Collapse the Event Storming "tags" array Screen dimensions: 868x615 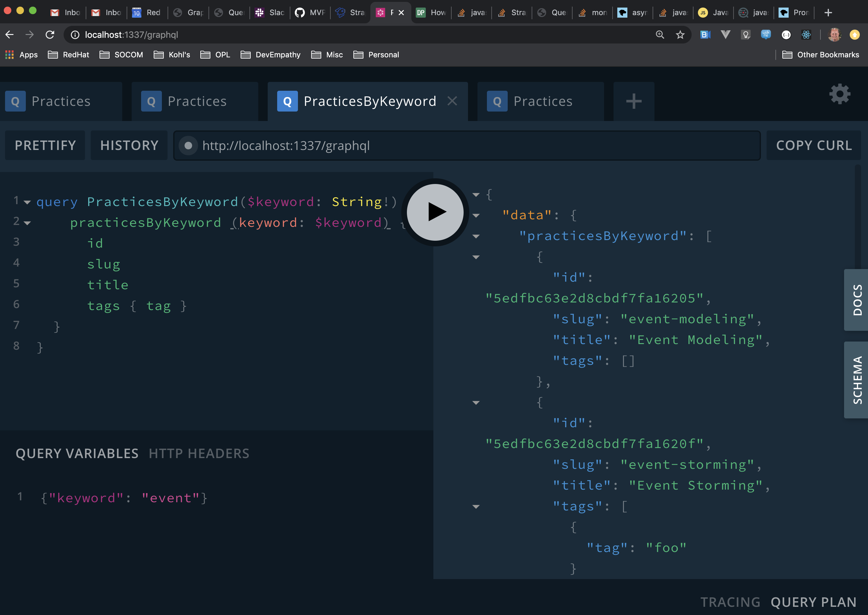(x=476, y=507)
